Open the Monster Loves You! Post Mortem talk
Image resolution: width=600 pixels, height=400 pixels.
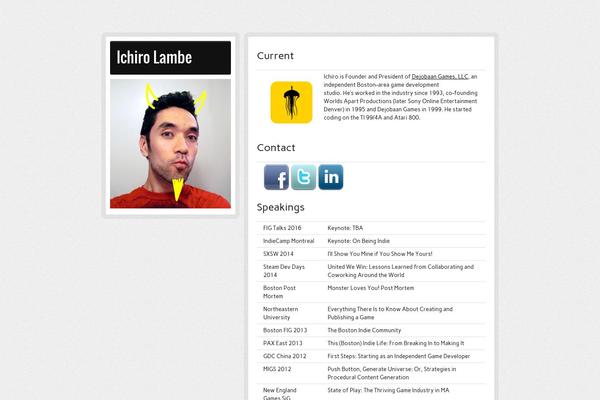pyautogui.click(x=370, y=288)
